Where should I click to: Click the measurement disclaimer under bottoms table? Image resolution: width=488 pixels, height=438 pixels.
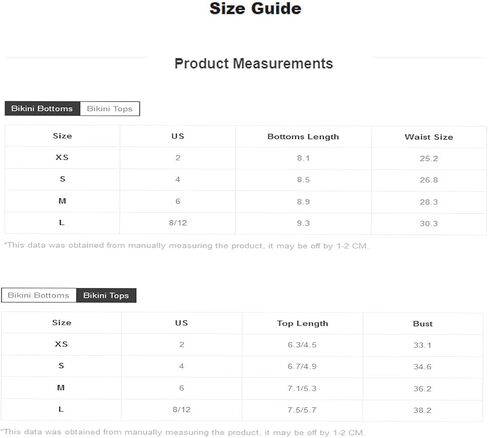click(186, 246)
